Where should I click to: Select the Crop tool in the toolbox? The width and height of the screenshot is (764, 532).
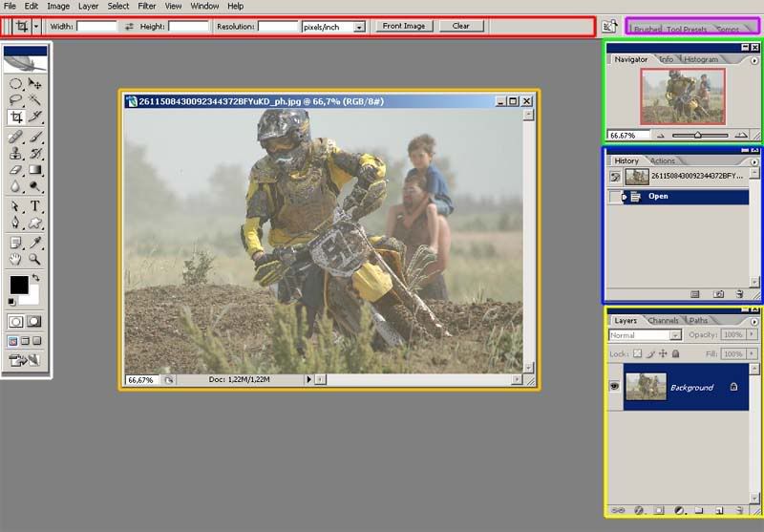pos(16,117)
